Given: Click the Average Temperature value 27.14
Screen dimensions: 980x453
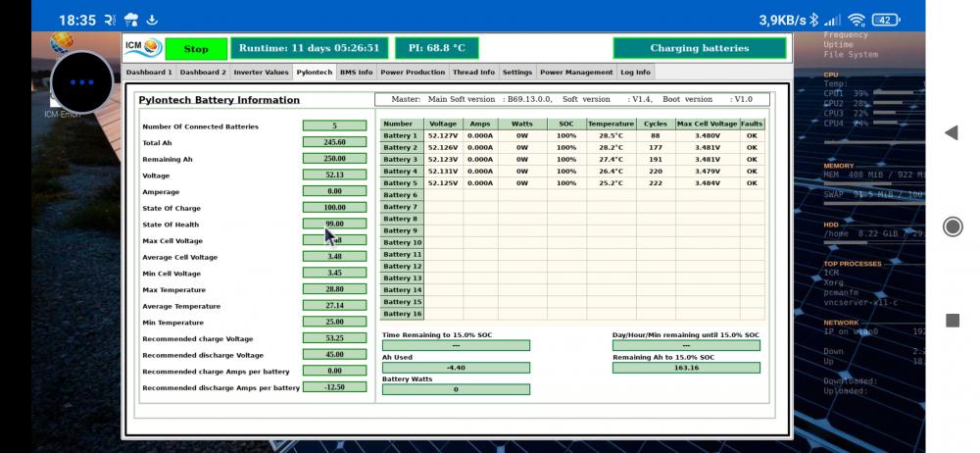Looking at the screenshot, I should (334, 305).
